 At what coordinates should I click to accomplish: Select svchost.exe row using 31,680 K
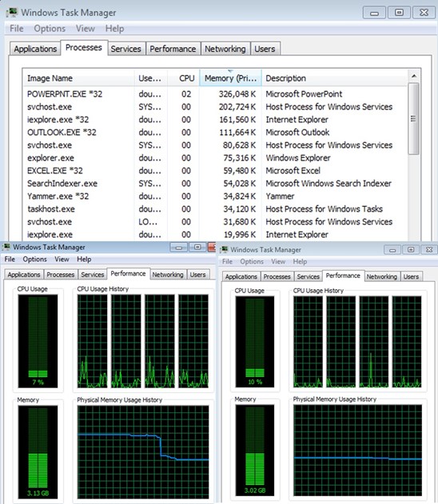(215, 222)
